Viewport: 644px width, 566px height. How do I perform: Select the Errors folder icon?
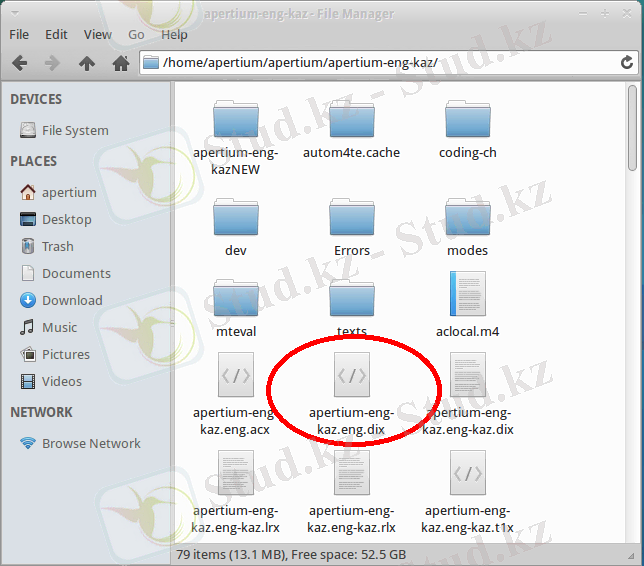click(x=352, y=217)
